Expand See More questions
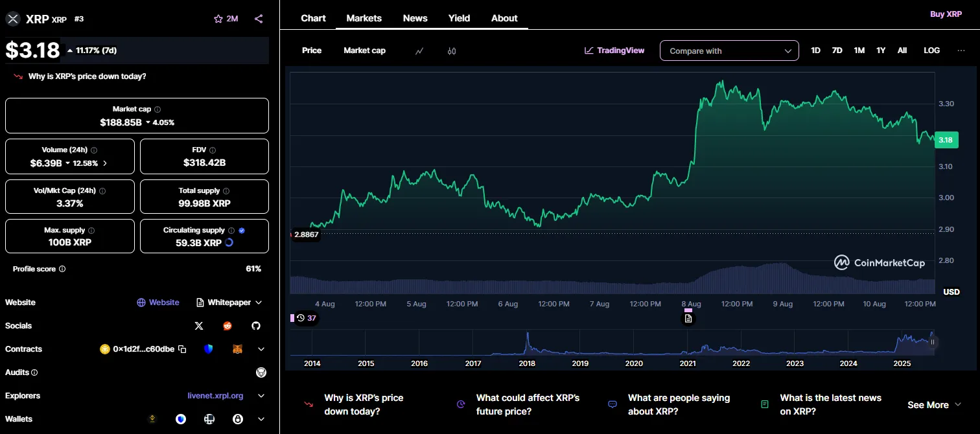 pyautogui.click(x=935, y=405)
